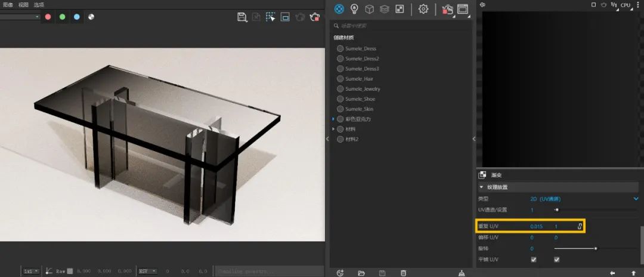
Task: Open the 类型 type dropdown chevron
Action: pos(636,199)
